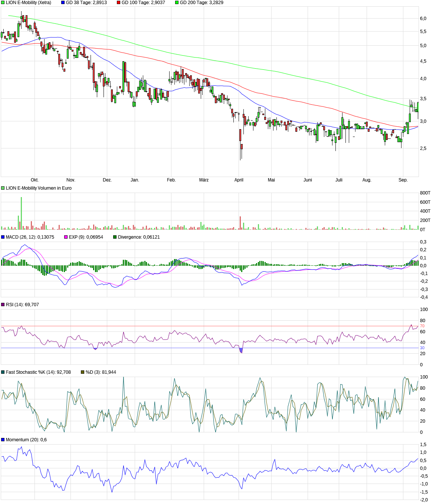436x504 pixels.
Task: Click the 800T volume axis label
Action: 425,193
